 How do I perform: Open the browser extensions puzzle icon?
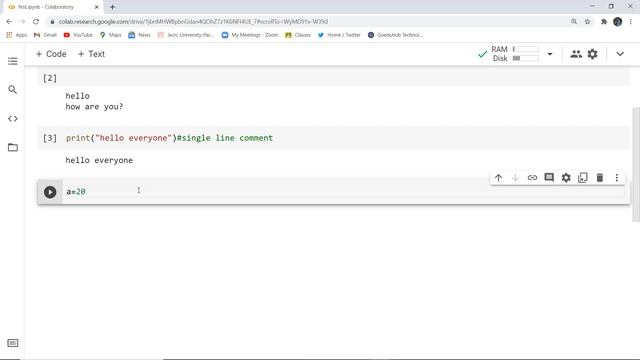(604, 22)
